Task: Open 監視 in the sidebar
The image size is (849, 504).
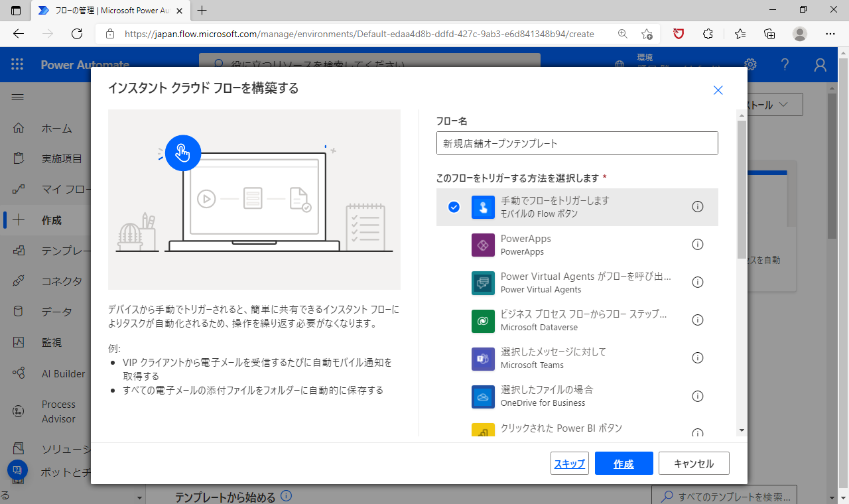Action: point(52,342)
